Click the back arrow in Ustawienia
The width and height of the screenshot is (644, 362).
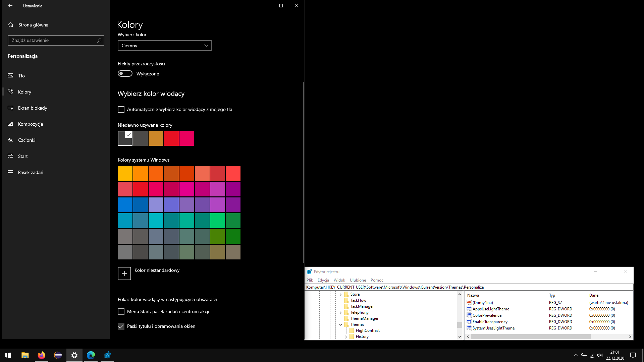click(10, 6)
